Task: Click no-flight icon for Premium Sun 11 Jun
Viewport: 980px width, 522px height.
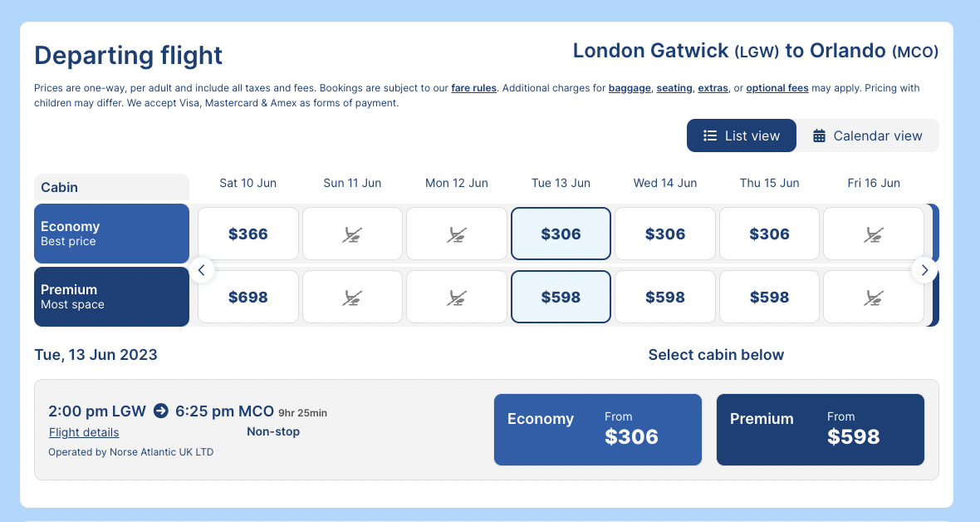Action: [352, 297]
